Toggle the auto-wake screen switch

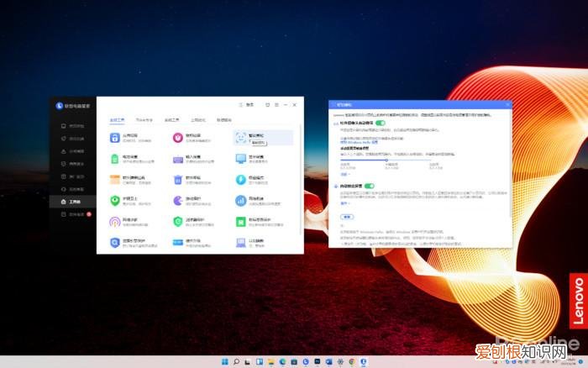[x=369, y=186]
